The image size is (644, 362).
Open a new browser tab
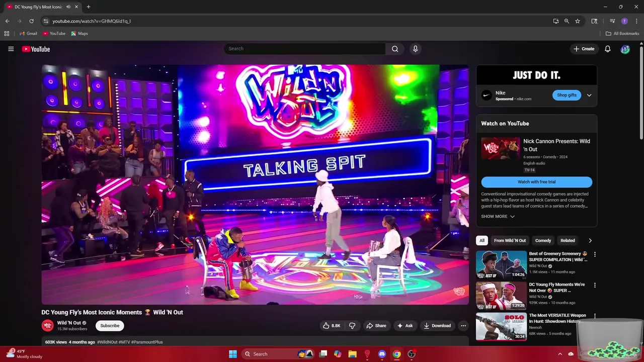pos(88,7)
